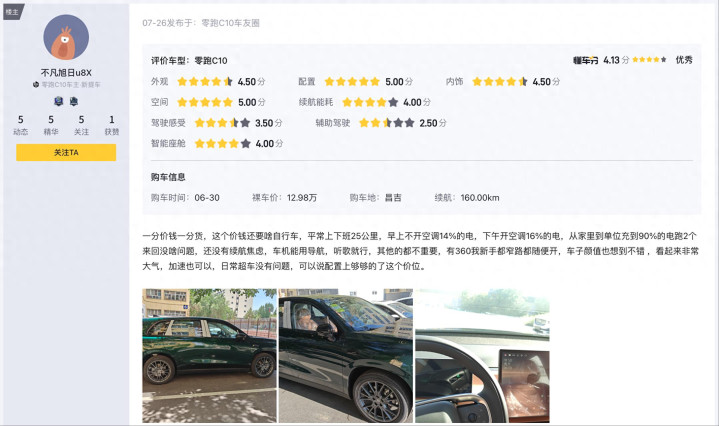This screenshot has width=719, height=426.
Task: Open the 零跑C10车友圈 circle link
Action: (230, 23)
